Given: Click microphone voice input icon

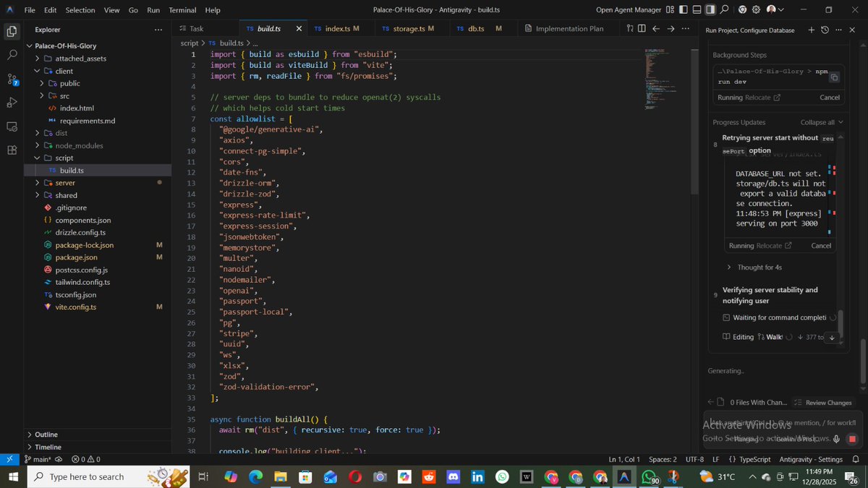Looking at the screenshot, I should pyautogui.click(x=836, y=439).
